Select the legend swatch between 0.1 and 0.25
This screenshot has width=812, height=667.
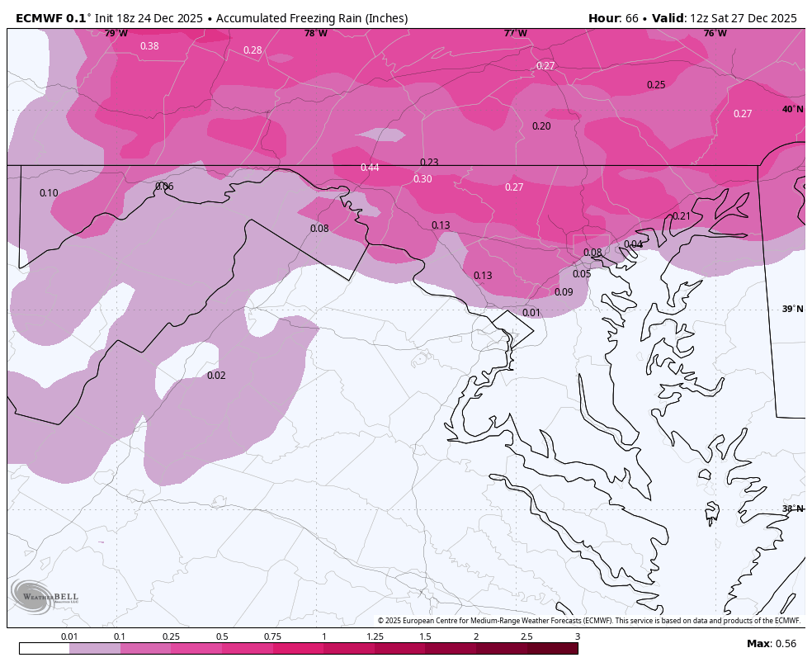(145, 649)
